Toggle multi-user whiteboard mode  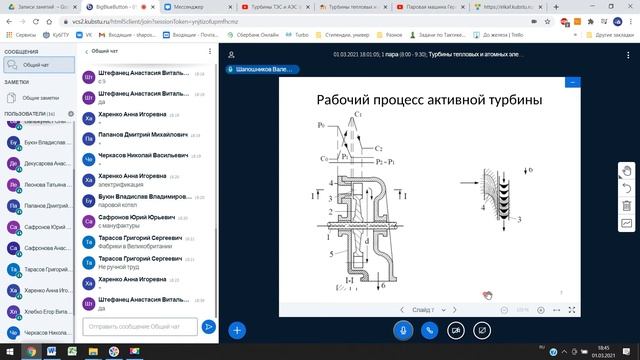[627, 223]
